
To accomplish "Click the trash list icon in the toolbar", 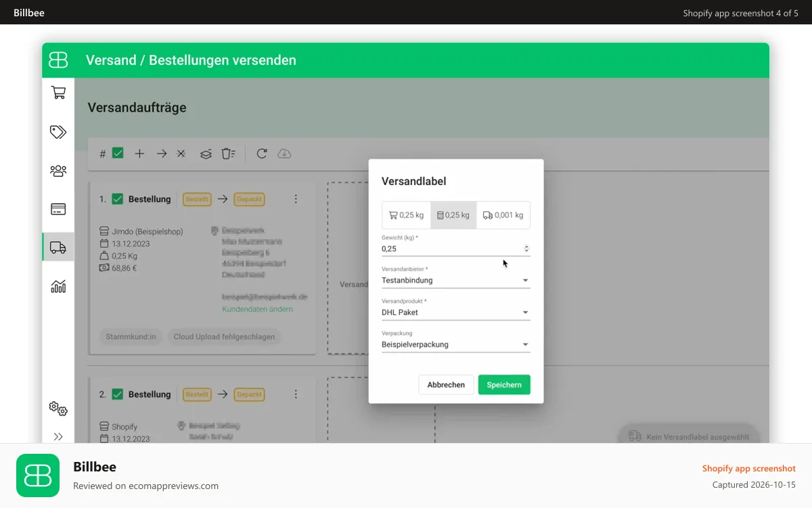I will [x=228, y=154].
